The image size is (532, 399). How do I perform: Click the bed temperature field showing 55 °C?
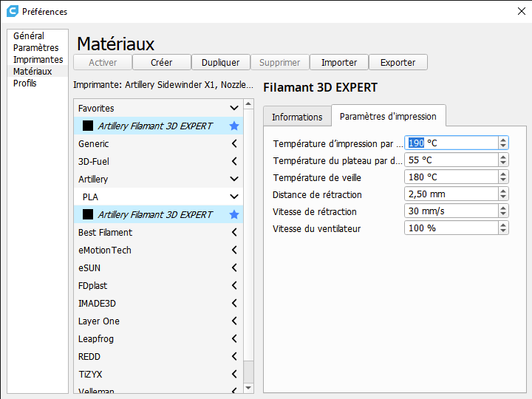451,160
